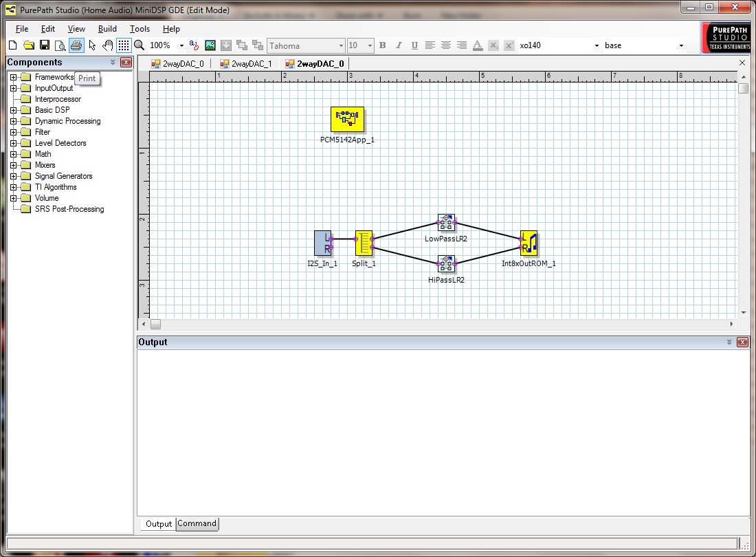
Task: Select the Split_1 splitter block
Action: [x=364, y=243]
